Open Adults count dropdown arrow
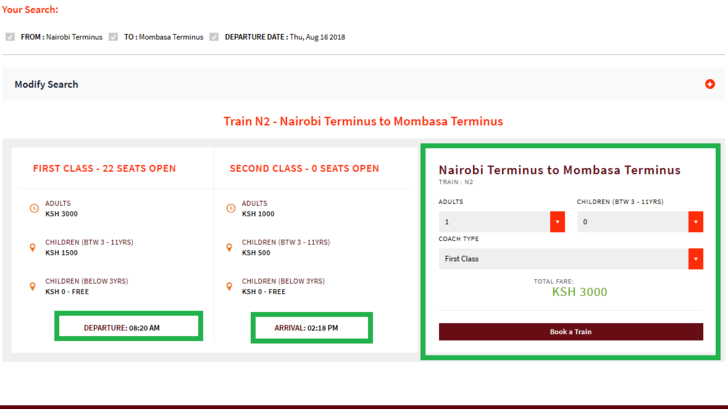 [x=557, y=222]
